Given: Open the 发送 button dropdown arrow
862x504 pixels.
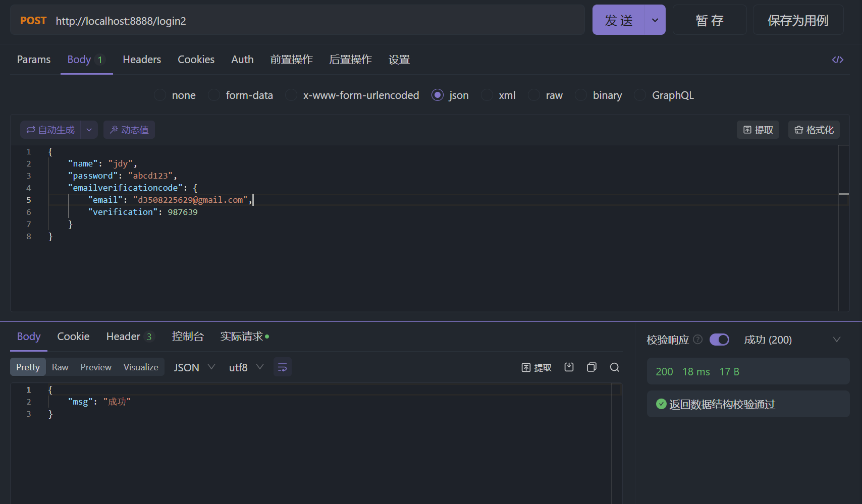Looking at the screenshot, I should point(655,20).
